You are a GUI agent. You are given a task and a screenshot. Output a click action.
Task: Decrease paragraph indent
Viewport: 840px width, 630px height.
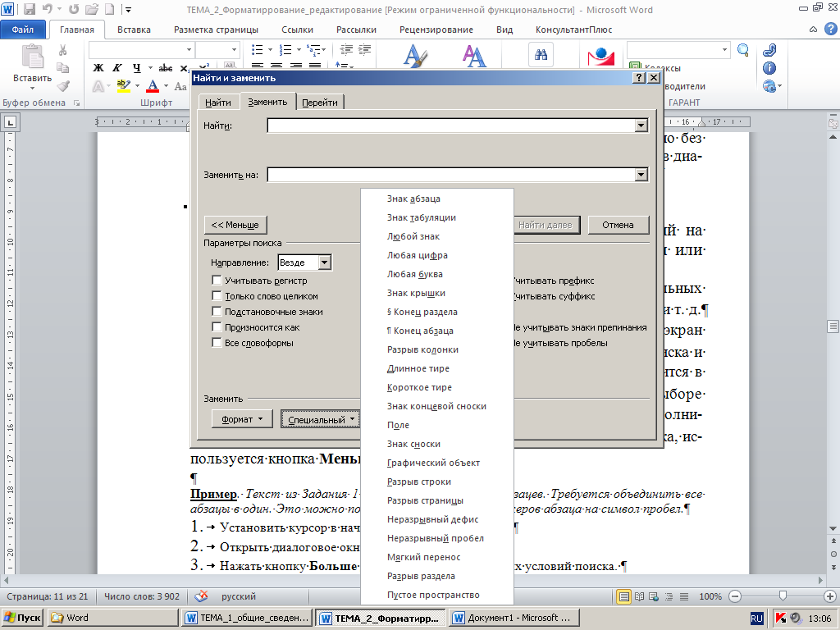click(x=346, y=50)
